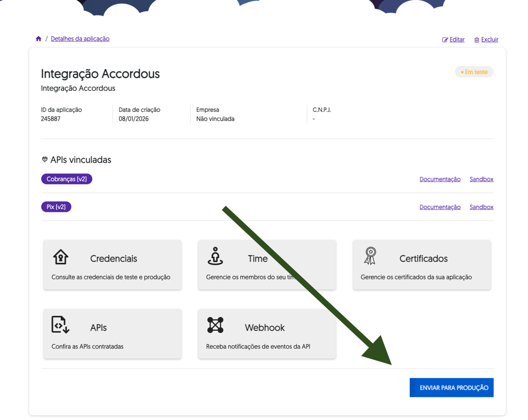Click the Excluir link
This screenshot has width=528, height=420.
[x=490, y=39]
